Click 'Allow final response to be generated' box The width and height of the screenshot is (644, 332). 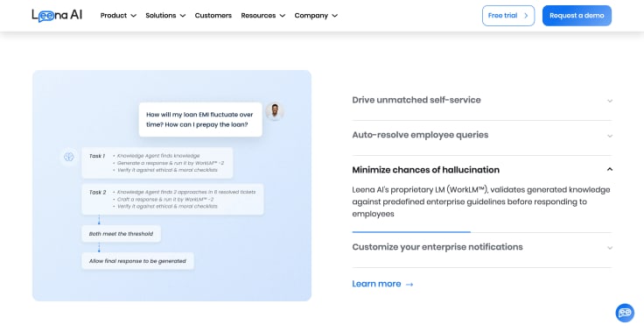click(137, 261)
